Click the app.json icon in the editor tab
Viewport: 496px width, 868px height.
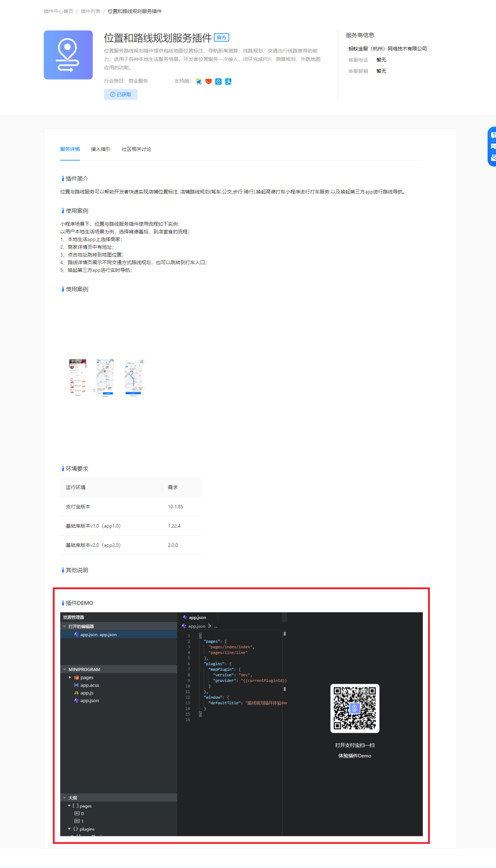coord(185,617)
